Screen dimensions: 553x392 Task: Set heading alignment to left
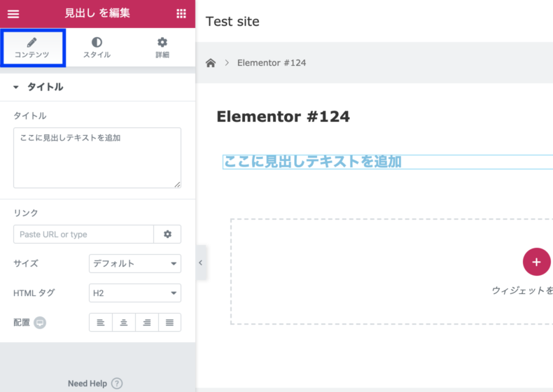tap(101, 323)
